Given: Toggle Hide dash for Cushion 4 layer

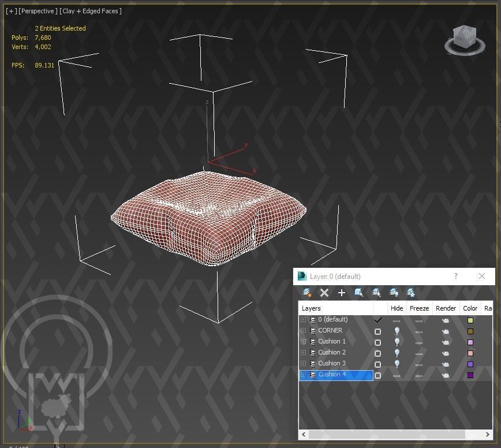Looking at the screenshot, I should 397,376.
